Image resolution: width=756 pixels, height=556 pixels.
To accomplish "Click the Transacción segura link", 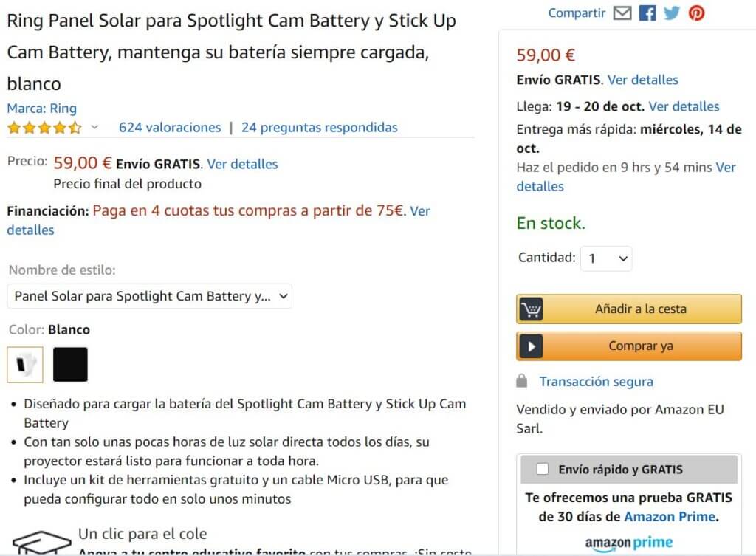I will coord(596,382).
